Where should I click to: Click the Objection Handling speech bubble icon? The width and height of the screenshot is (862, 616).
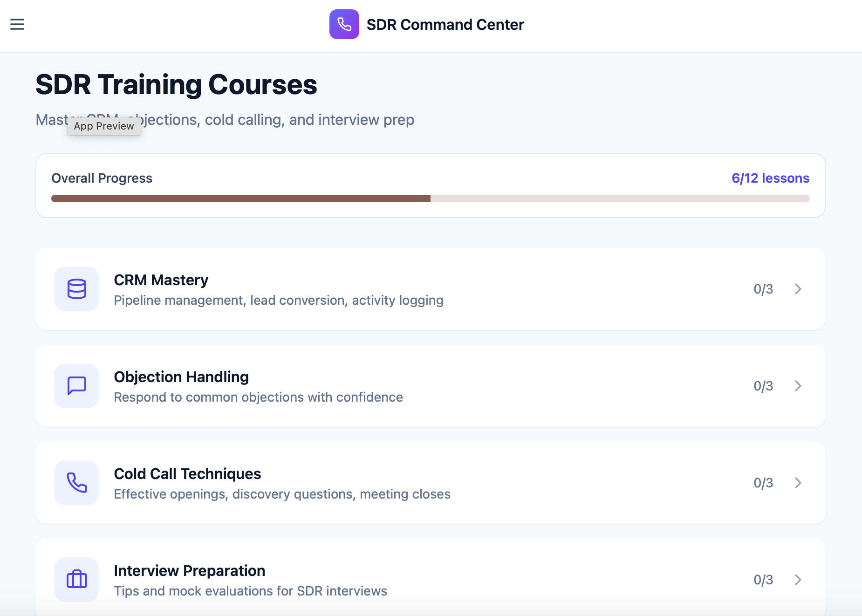(76, 386)
